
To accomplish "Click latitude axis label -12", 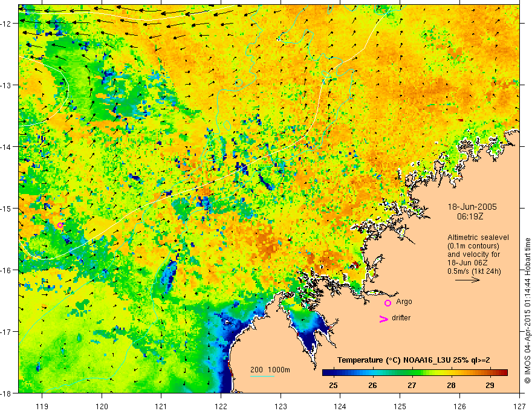I will (7, 24).
